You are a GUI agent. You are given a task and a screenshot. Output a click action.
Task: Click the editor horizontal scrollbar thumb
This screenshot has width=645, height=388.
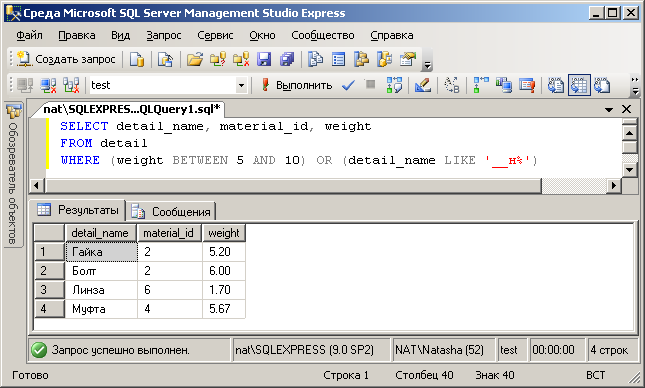click(x=293, y=186)
